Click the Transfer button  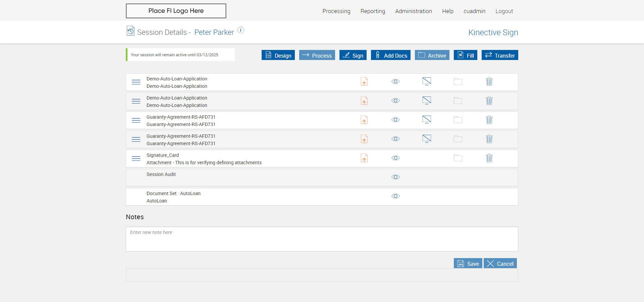pos(499,55)
